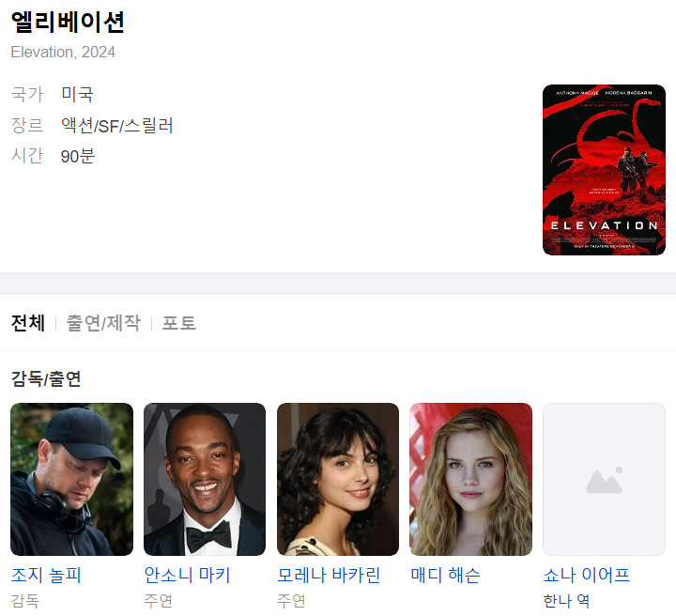
Task: Open the 안소니 마키 name link
Action: [187, 575]
